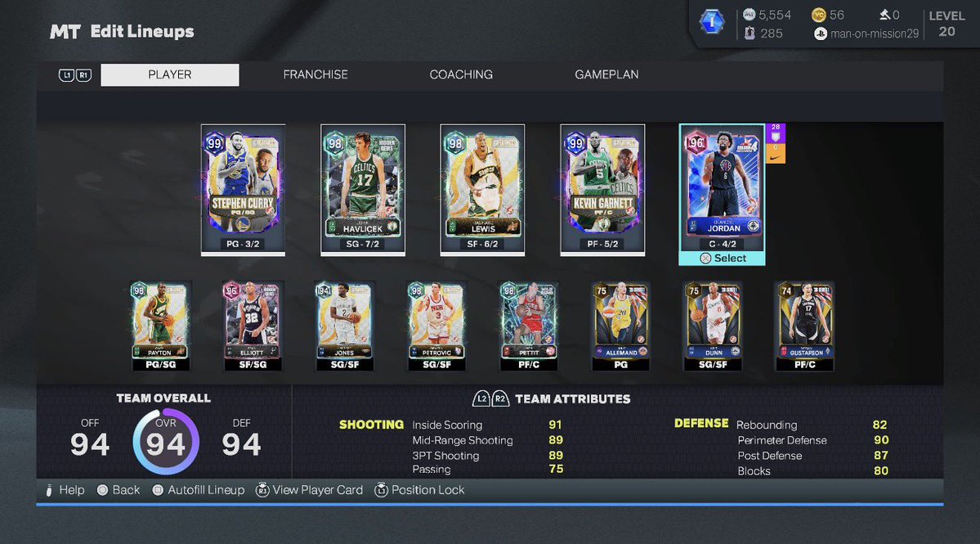Select the blue hexagonal season emblem
This screenshot has height=544, width=980.
click(713, 21)
